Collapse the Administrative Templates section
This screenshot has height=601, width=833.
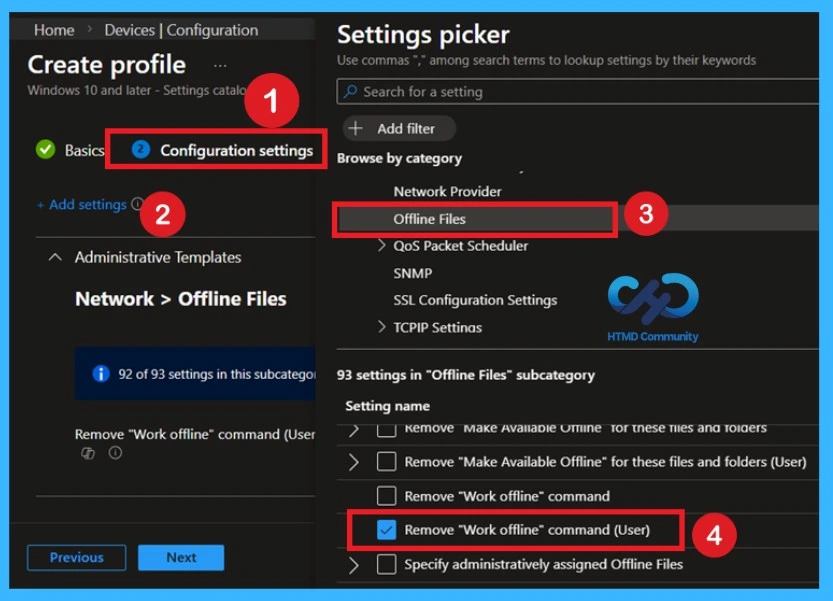click(56, 257)
